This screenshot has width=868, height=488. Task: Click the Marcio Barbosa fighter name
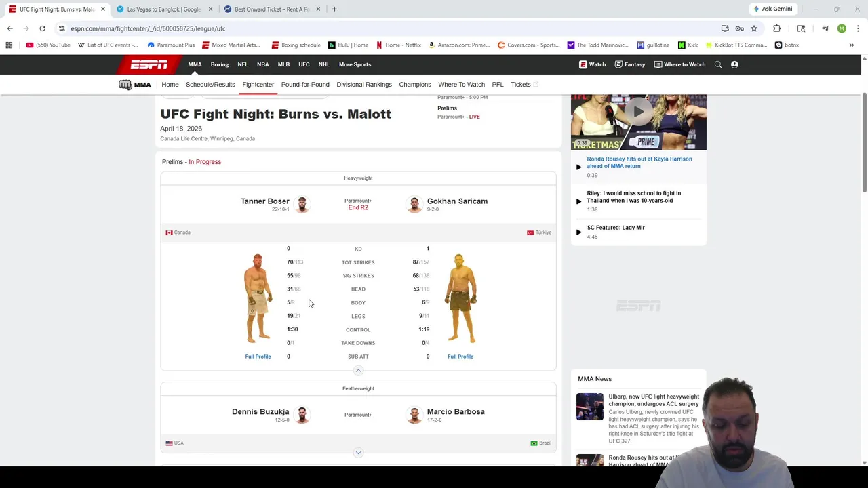456,412
